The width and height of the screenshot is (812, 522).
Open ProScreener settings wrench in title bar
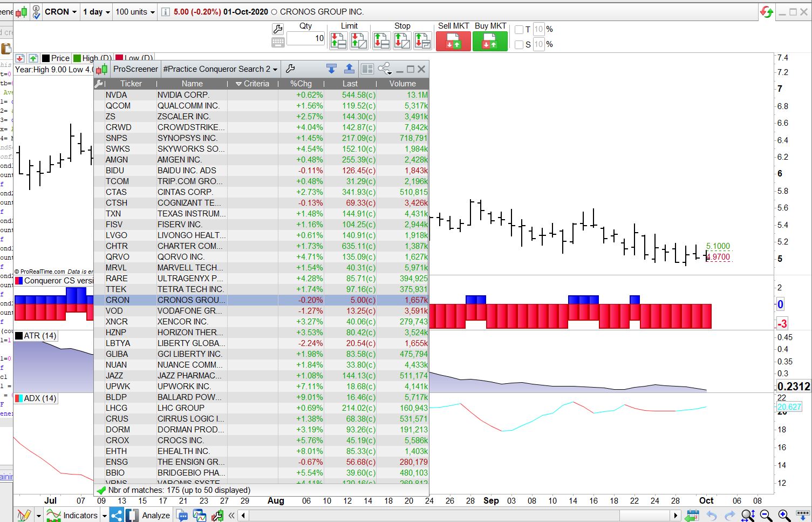pyautogui.click(x=290, y=69)
